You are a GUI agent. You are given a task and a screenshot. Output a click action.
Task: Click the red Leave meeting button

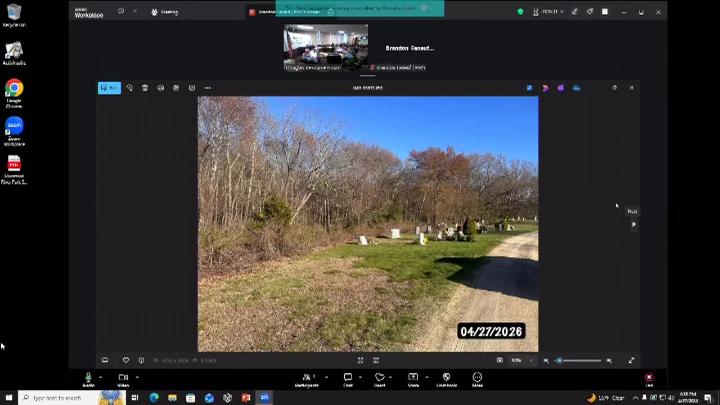click(649, 378)
